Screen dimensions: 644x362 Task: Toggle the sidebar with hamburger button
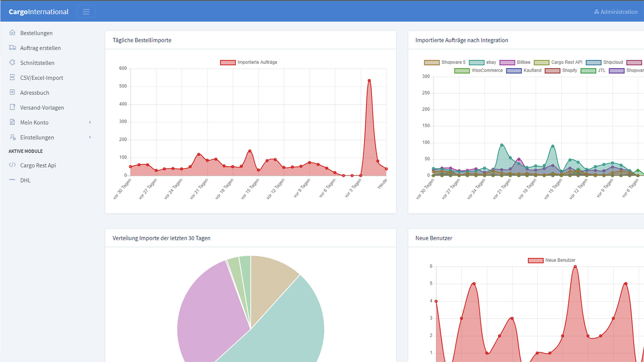(86, 12)
